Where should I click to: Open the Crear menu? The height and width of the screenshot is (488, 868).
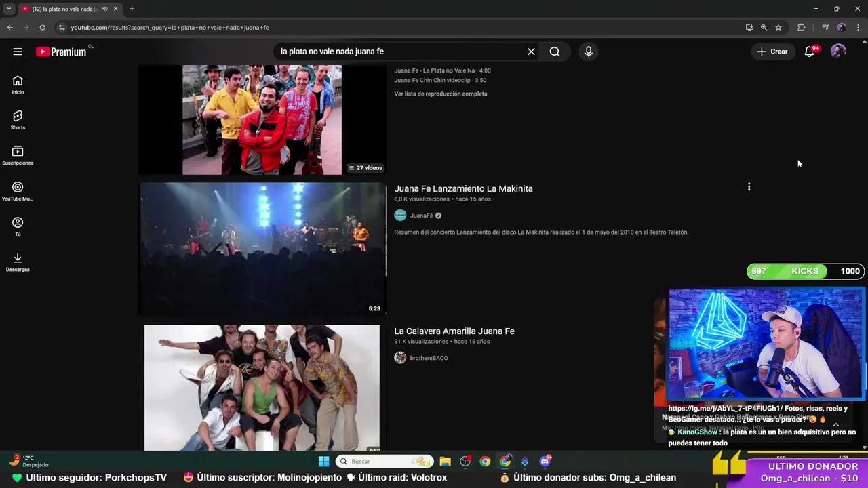772,52
